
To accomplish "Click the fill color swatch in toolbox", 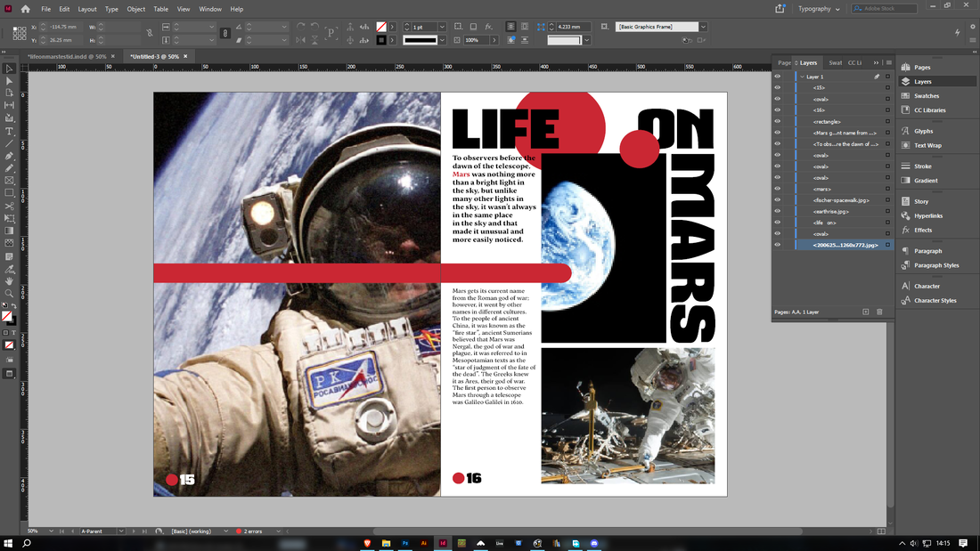I will coord(6,316).
